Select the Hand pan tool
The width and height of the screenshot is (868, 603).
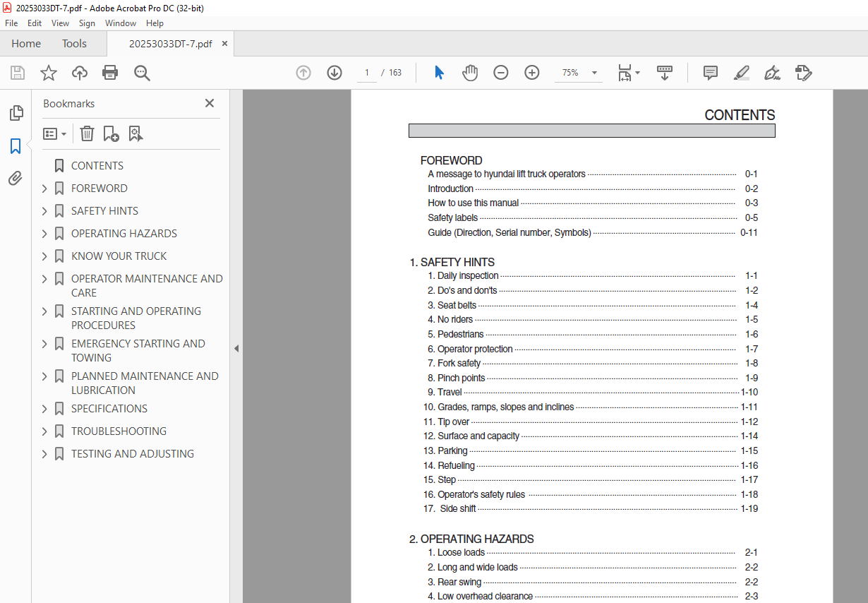470,73
